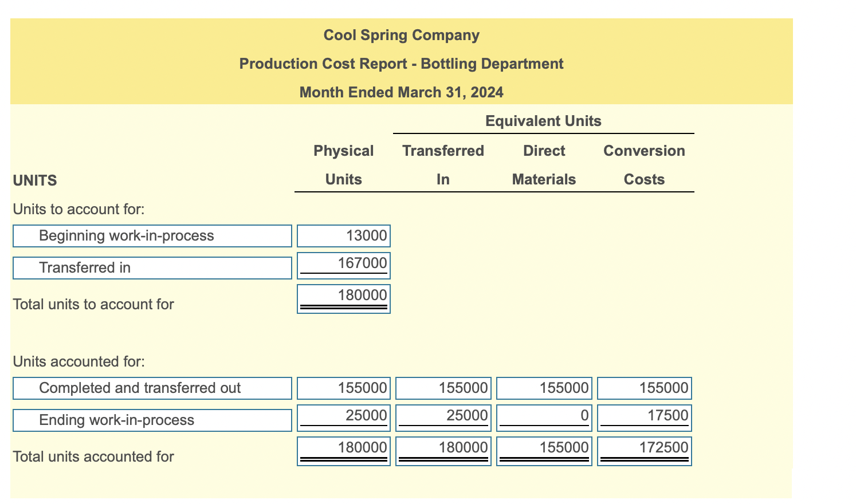Click the Completed and transferred out label field

(152, 388)
